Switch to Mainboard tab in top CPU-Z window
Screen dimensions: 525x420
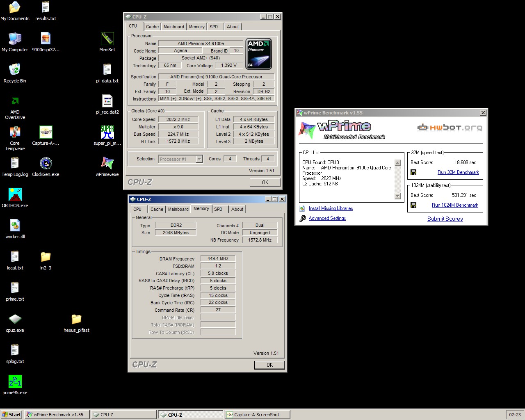174,27
